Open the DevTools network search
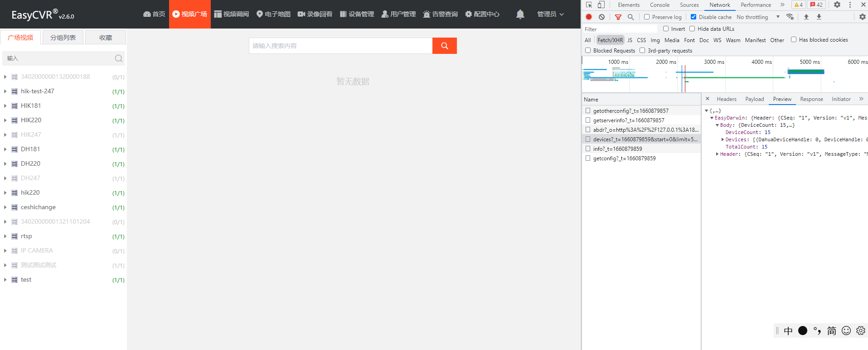The image size is (868, 350). 630,17
